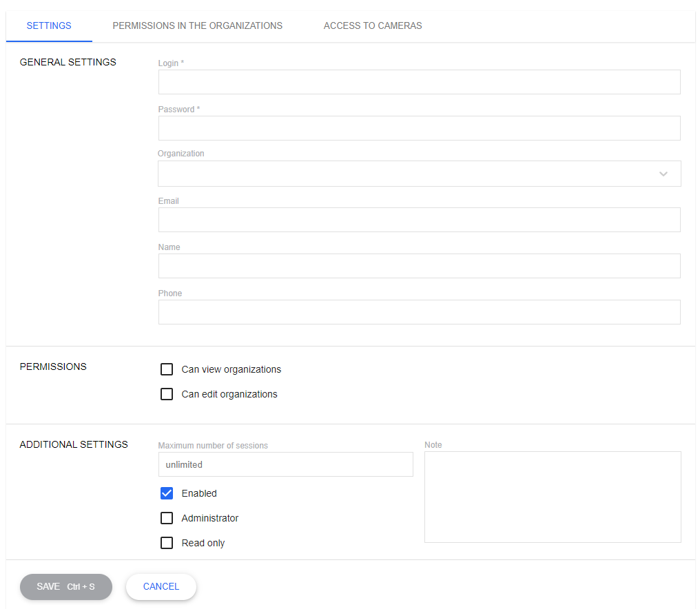The height and width of the screenshot is (609, 700).
Task: Switch to the ACCESS TO CAMERAS tab
Action: [372, 25]
